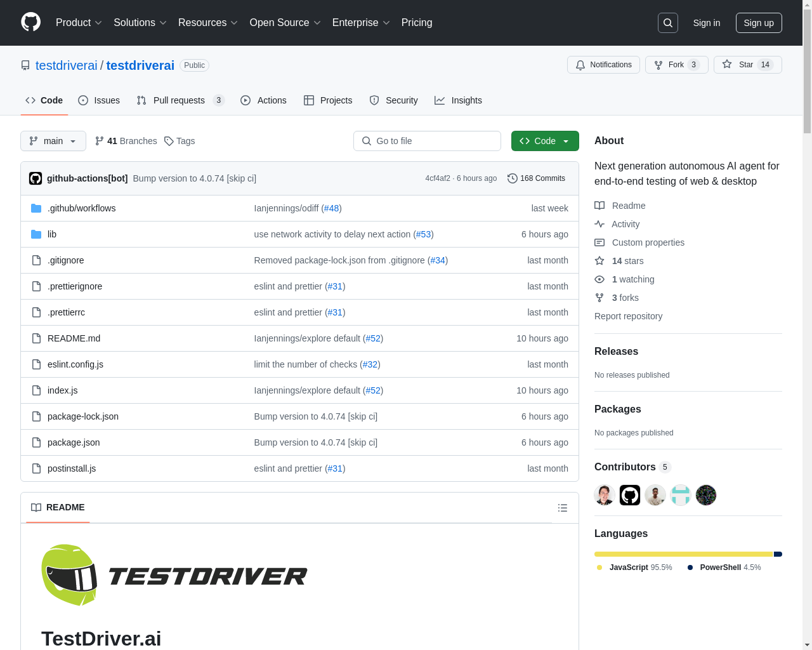Open the teal contributor avatar

[x=681, y=495]
